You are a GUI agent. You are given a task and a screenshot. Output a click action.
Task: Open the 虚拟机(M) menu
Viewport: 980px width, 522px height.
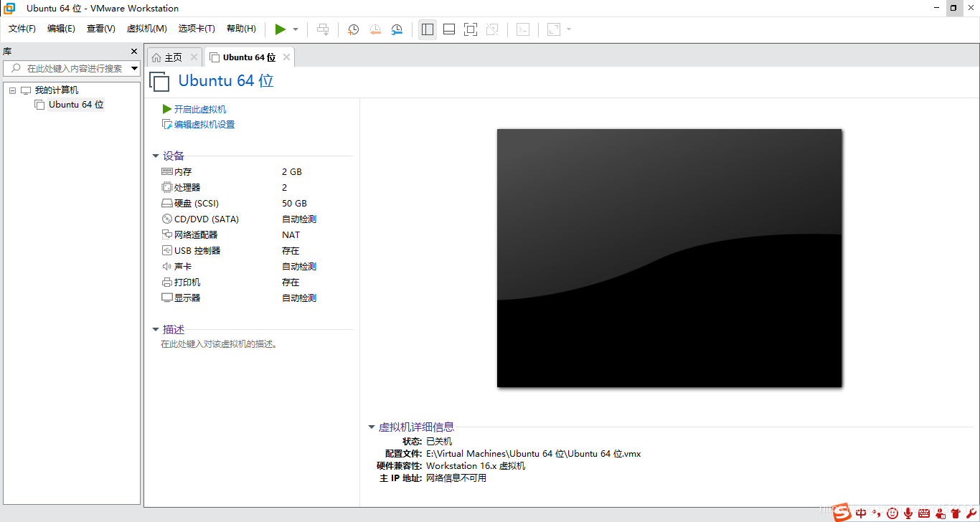tap(147, 29)
